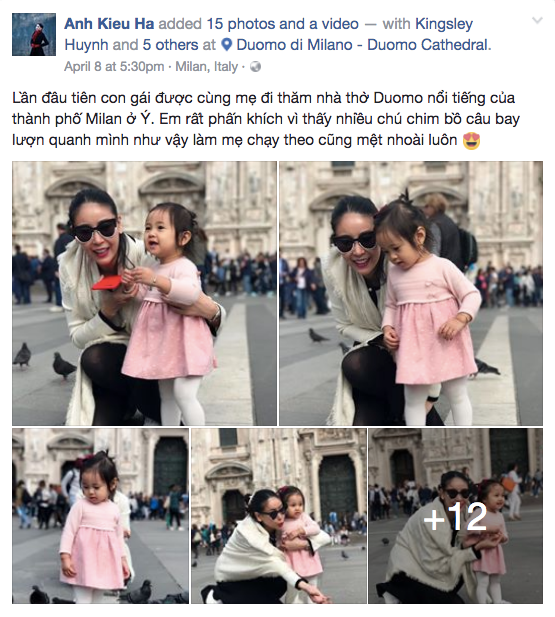This screenshot has width=555, height=617.
Task: Open photo of girl standing alone with pigeons
Action: 100,516
